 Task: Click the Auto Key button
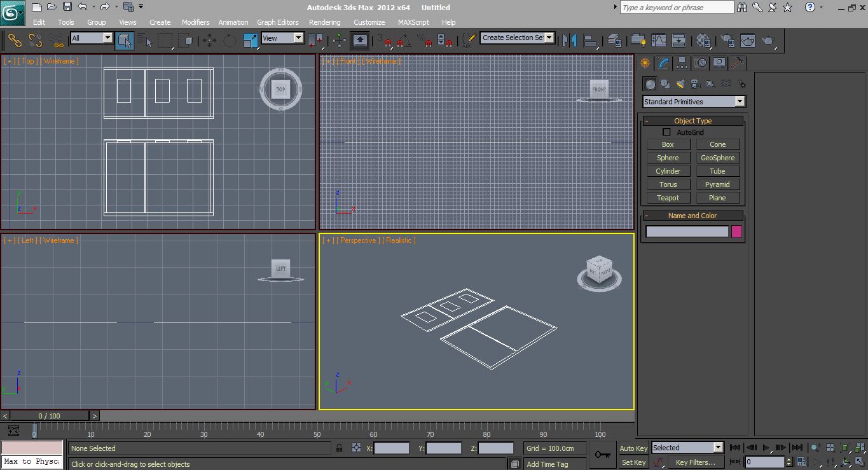pos(633,448)
